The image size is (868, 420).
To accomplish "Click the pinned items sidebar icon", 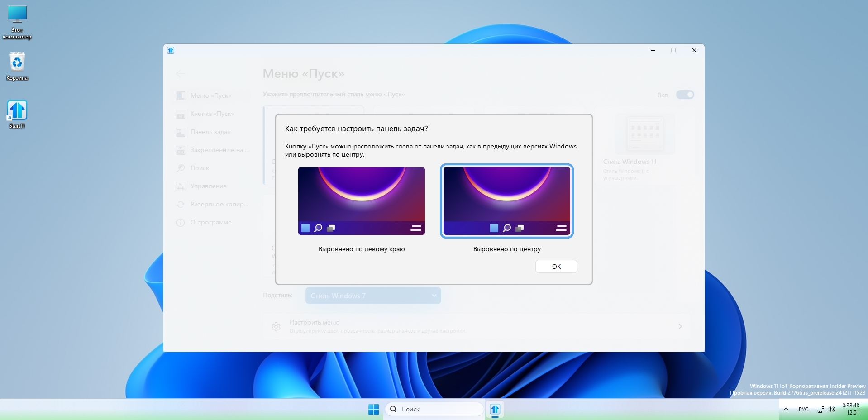I will click(181, 150).
